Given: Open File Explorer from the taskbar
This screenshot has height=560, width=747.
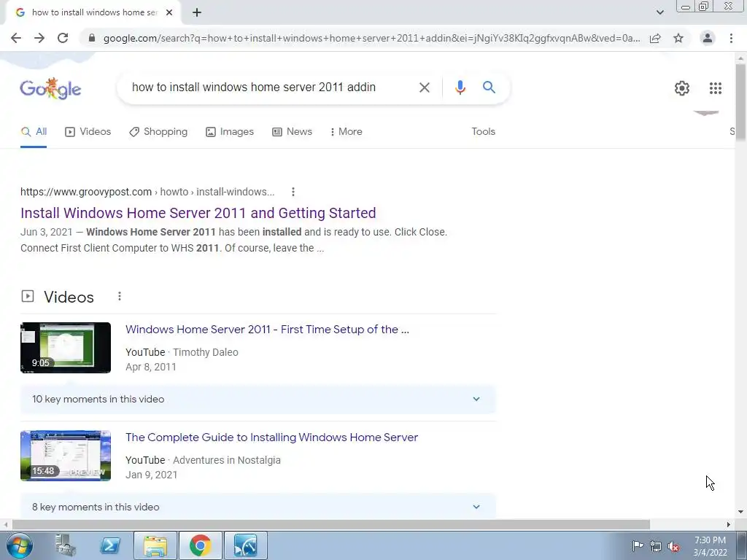Looking at the screenshot, I should (x=155, y=545).
